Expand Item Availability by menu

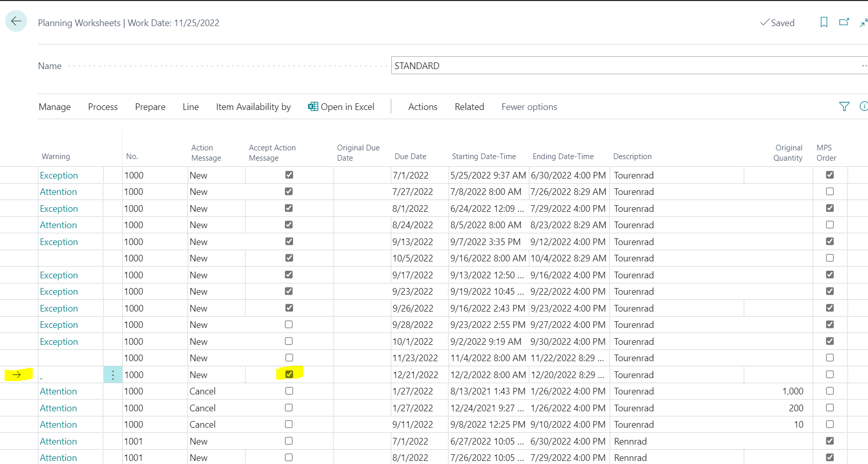pos(253,107)
